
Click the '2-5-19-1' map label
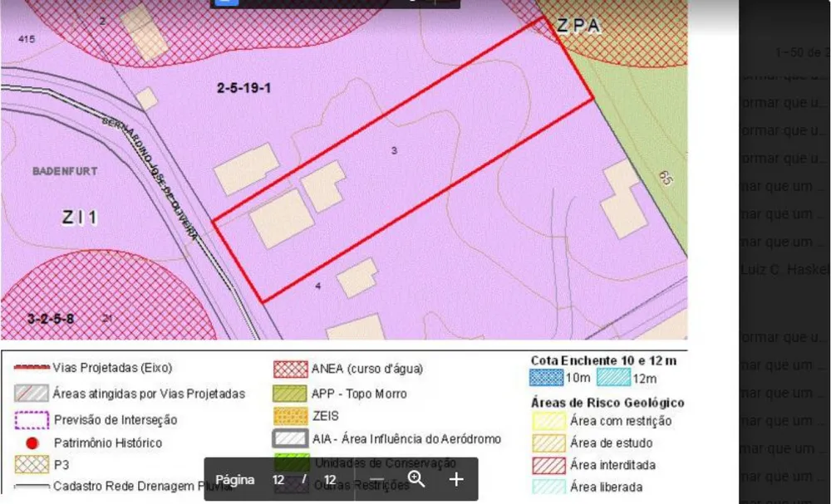point(243,88)
